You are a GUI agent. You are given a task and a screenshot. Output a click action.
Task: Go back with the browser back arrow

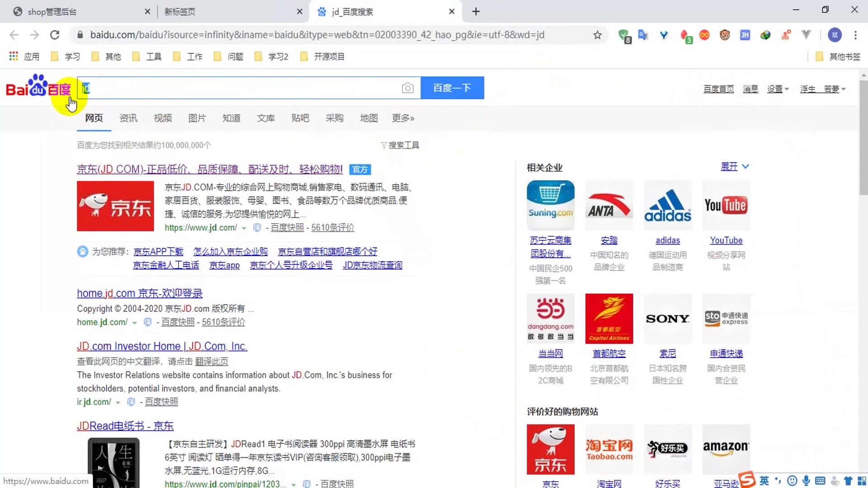[14, 35]
